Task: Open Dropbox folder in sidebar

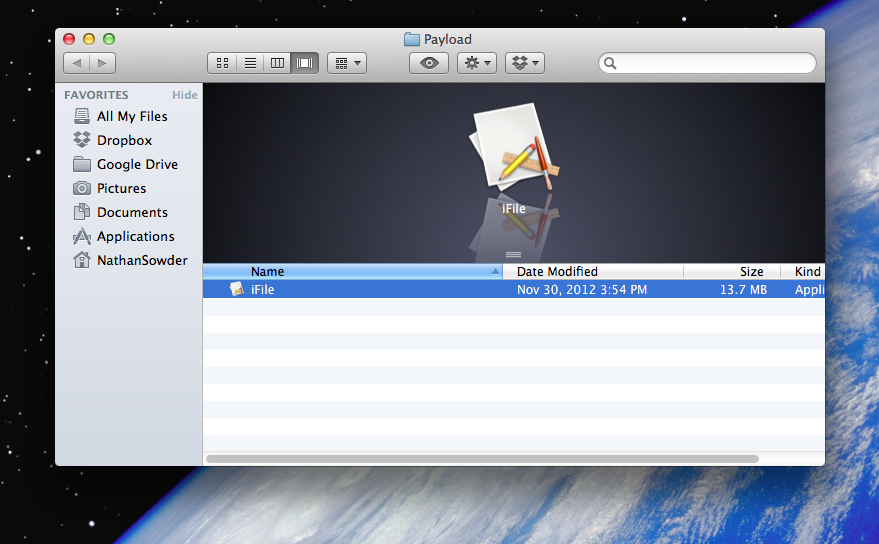Action: coord(124,140)
